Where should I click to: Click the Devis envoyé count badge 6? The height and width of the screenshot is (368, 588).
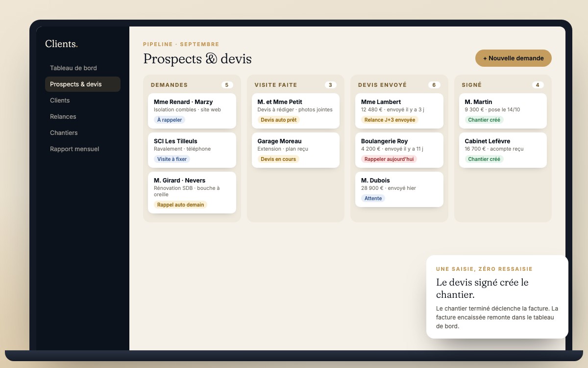pyautogui.click(x=434, y=85)
